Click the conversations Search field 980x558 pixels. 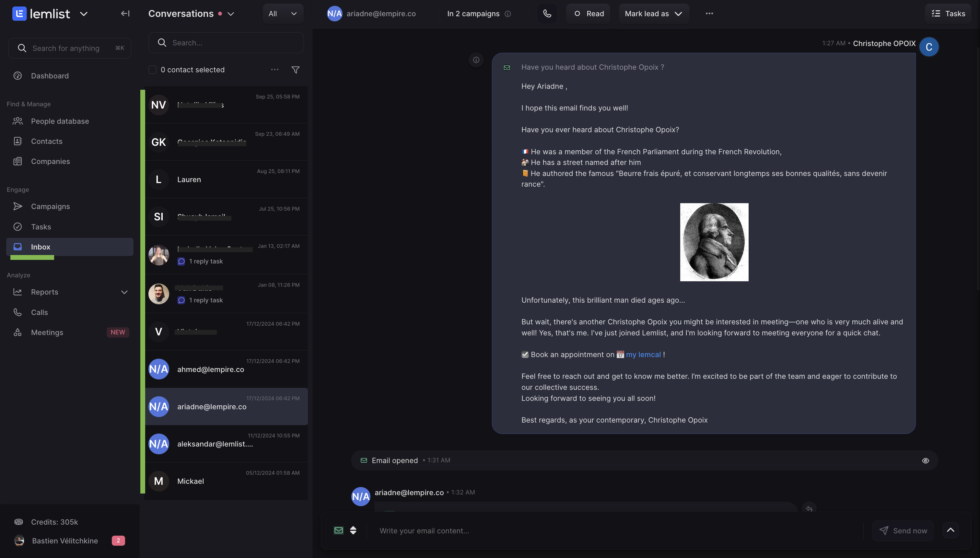(x=226, y=43)
